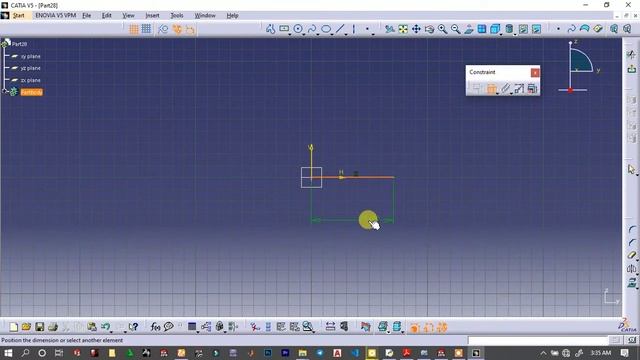Viewport: 640px width, 360px height.
Task: Select the Profile tool
Action: [x=270, y=29]
